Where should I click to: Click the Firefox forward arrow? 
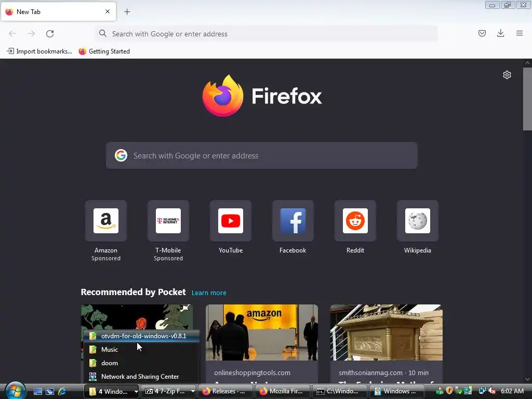pos(31,34)
